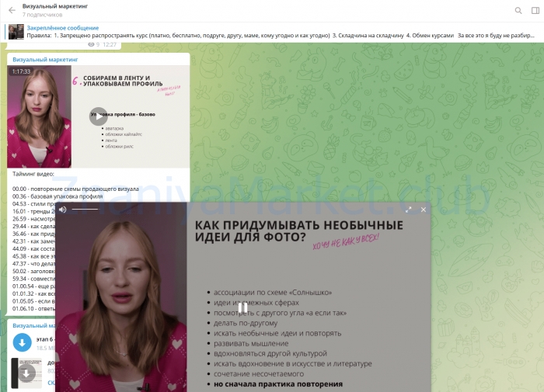Click the views counter with eye icon

[94, 45]
